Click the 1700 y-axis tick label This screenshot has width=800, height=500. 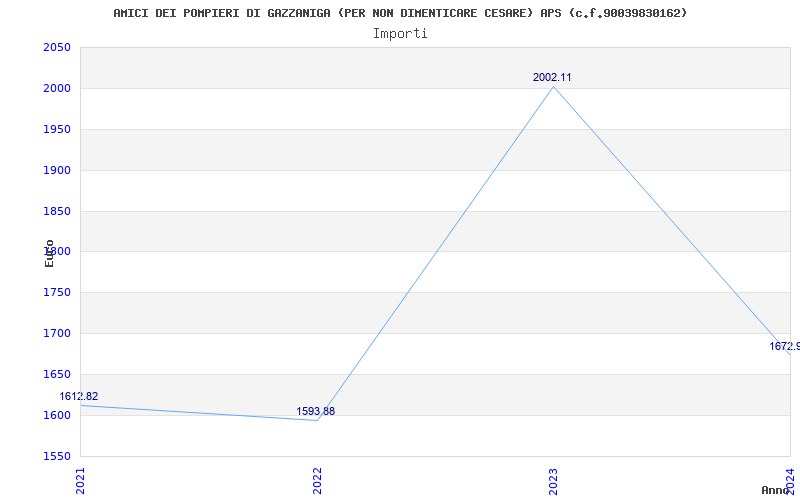[57, 333]
